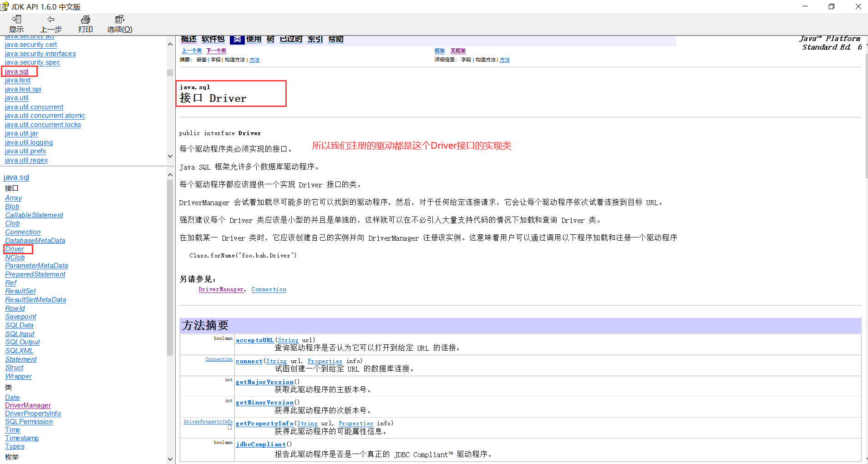The image size is (868, 464).
Task: Open the getMajorVersion method link
Action: pyautogui.click(x=264, y=382)
